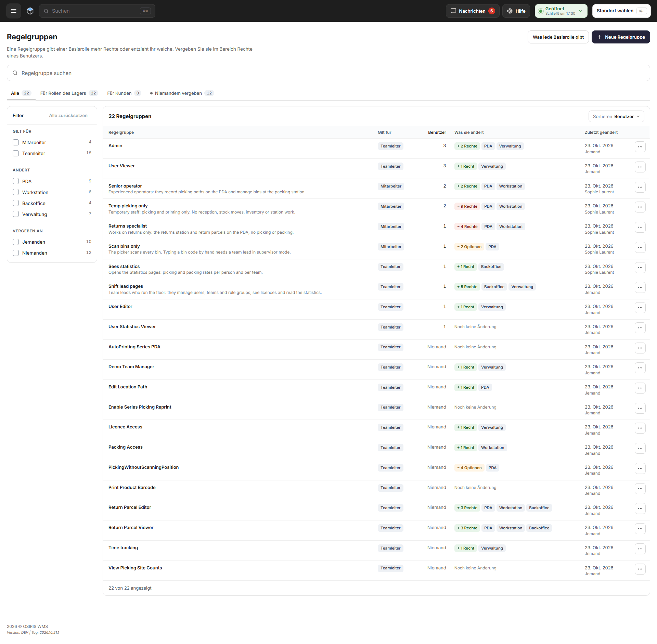The width and height of the screenshot is (657, 644).
Task: Tick the Niemanden filter checkbox
Action: (16, 253)
